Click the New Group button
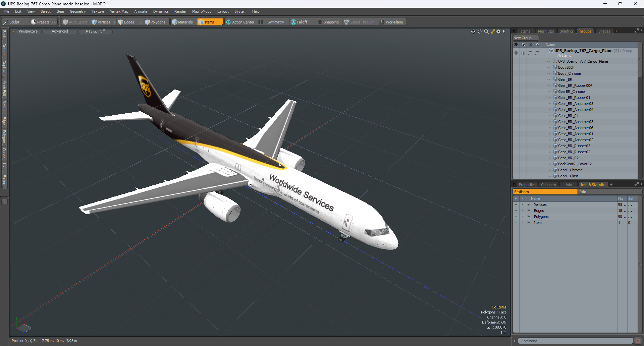The height and width of the screenshot is (346, 644). [525, 38]
